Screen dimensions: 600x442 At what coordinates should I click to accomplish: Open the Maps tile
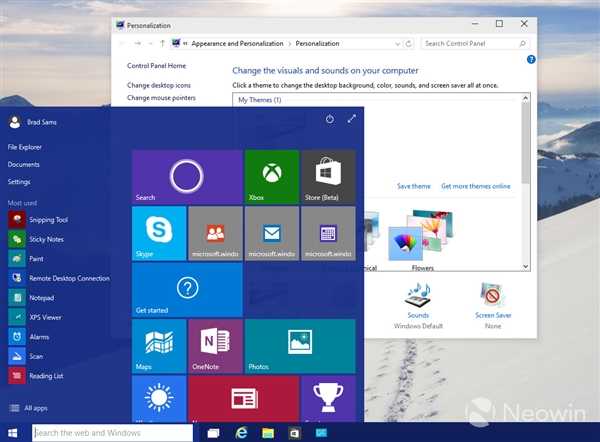point(159,346)
